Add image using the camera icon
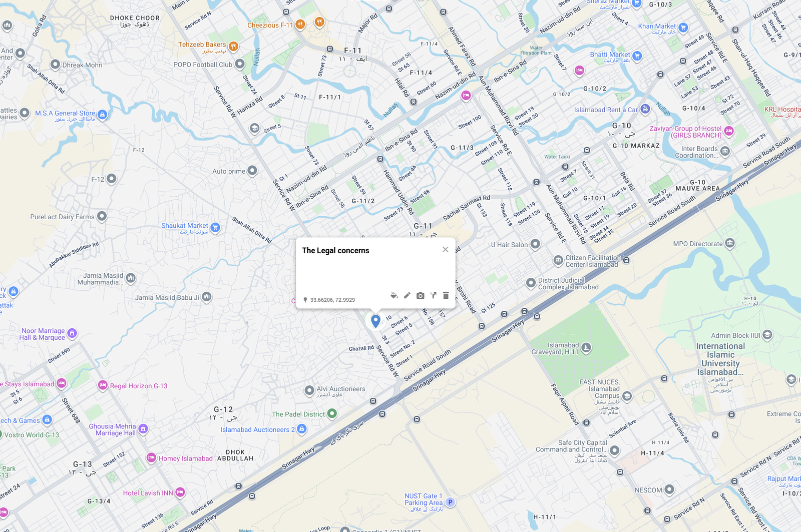801x532 pixels. pyautogui.click(x=421, y=296)
